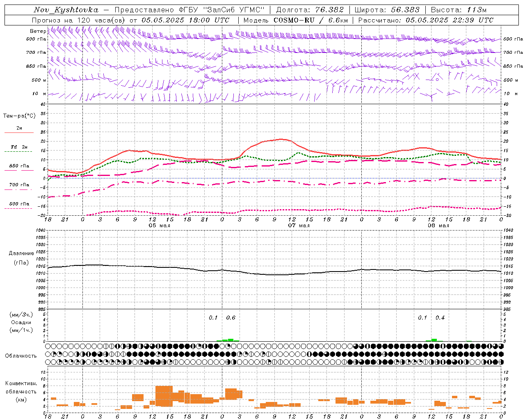
Task: Click the Долгота: 76.382 value
Action: pyautogui.click(x=310, y=10)
